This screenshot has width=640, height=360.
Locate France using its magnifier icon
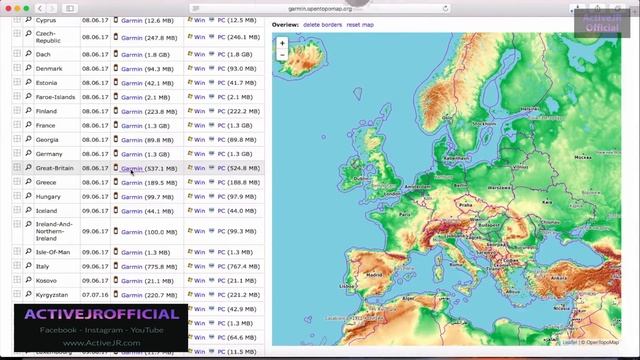click(28, 125)
